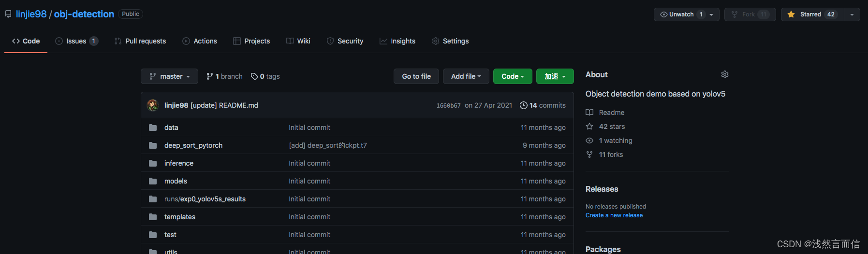Image resolution: width=868 pixels, height=254 pixels.
Task: Open the star lists dropdown arrow
Action: pos(852,14)
